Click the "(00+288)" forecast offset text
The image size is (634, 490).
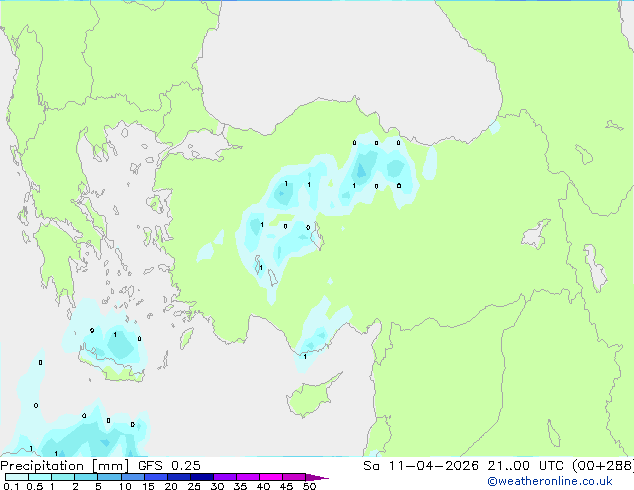pyautogui.click(x=603, y=466)
